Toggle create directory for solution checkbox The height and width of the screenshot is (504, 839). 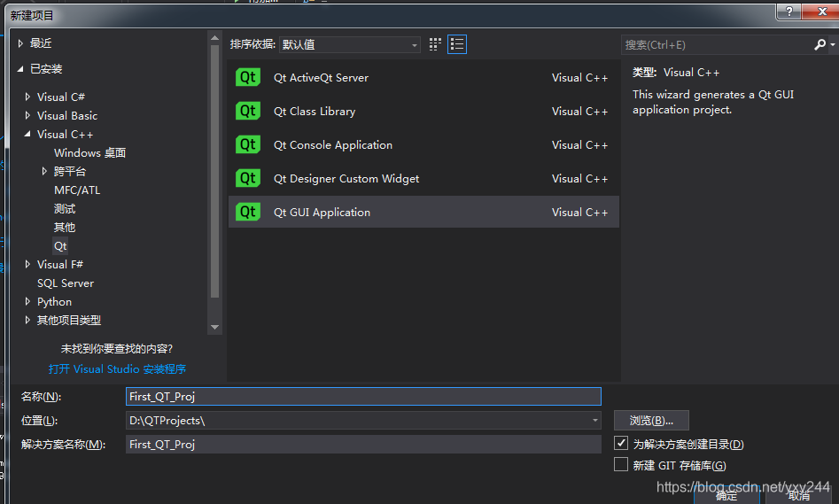[x=621, y=443]
